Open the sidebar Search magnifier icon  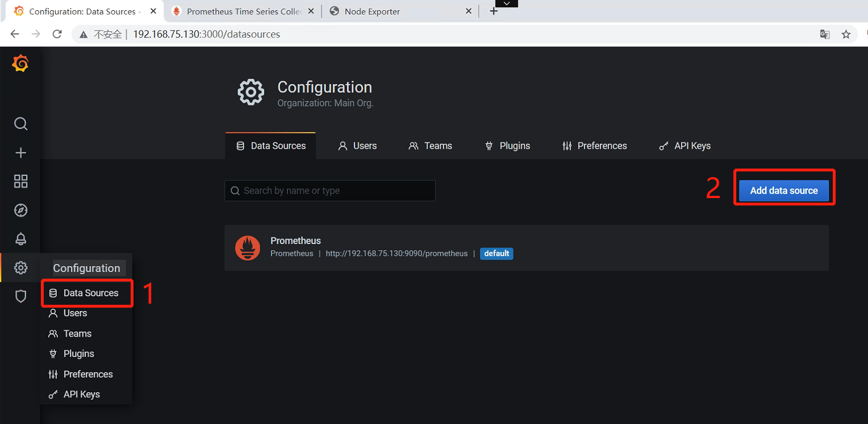(20, 124)
